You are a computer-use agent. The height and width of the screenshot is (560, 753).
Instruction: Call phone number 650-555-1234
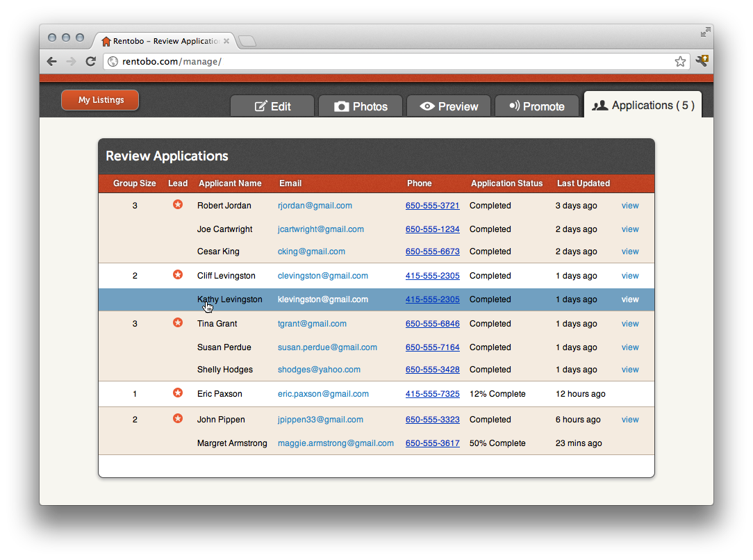click(432, 229)
